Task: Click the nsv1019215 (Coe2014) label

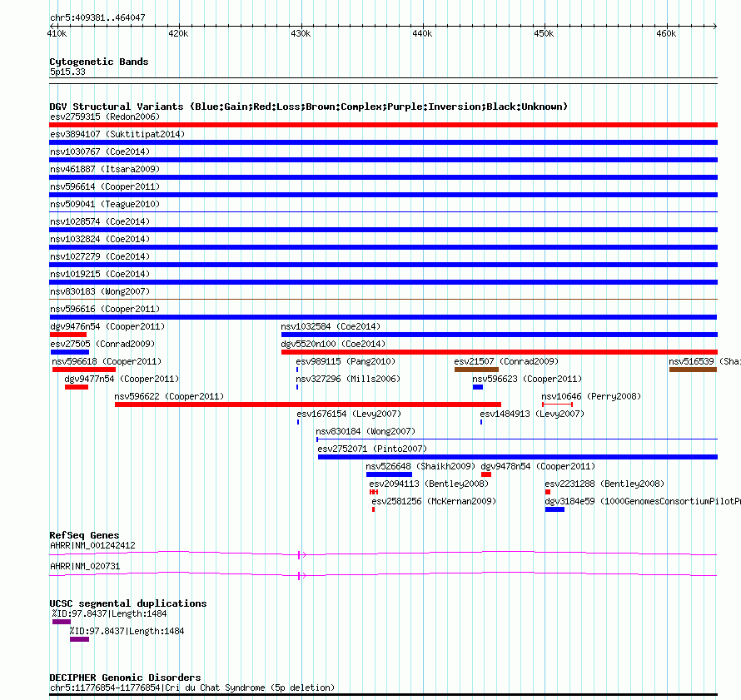Action: coord(100,274)
